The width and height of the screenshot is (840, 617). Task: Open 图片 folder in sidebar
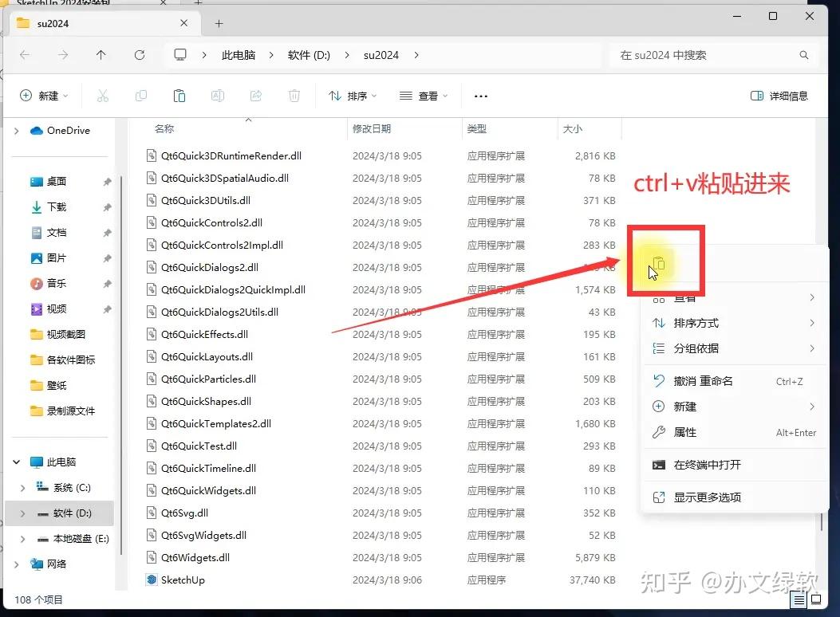click(57, 258)
